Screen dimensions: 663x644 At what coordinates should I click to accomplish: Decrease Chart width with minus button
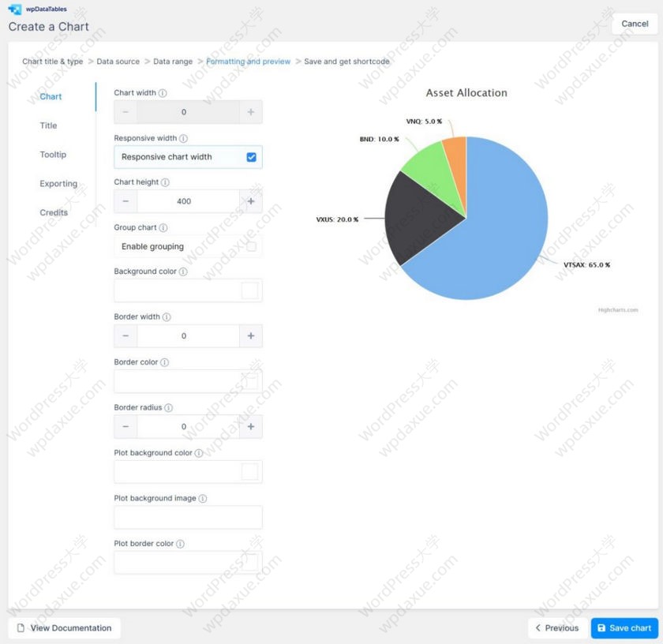(x=125, y=112)
